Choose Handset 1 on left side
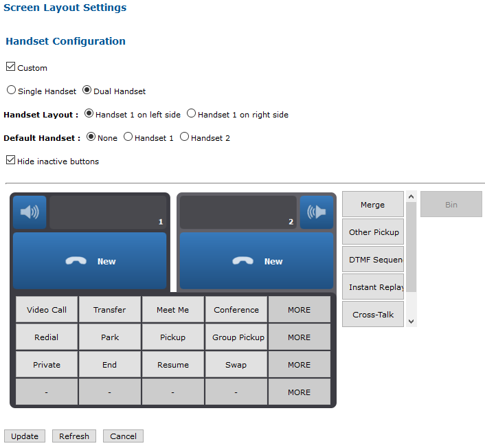Image resolution: width=485 pixels, height=448 pixels. 89,113
